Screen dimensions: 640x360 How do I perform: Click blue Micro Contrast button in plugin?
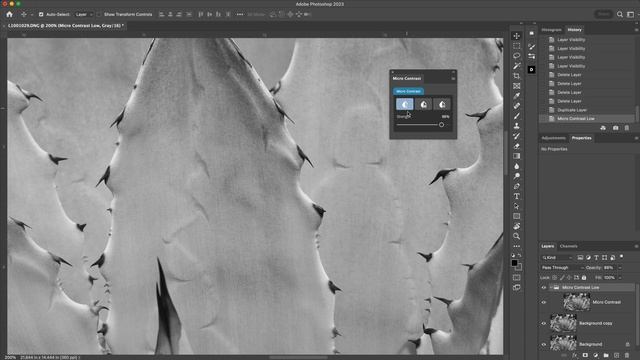point(408,91)
